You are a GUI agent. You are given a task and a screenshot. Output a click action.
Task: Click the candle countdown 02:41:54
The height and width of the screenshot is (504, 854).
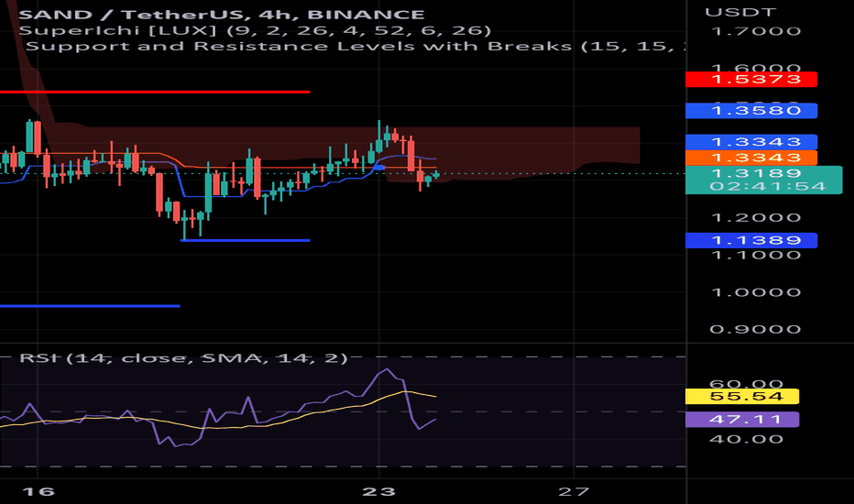point(768,186)
